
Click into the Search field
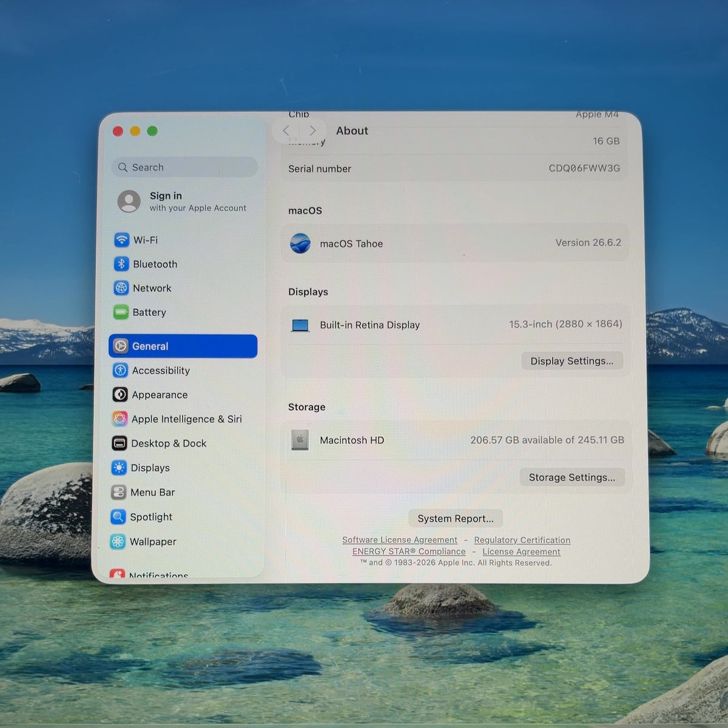click(184, 167)
